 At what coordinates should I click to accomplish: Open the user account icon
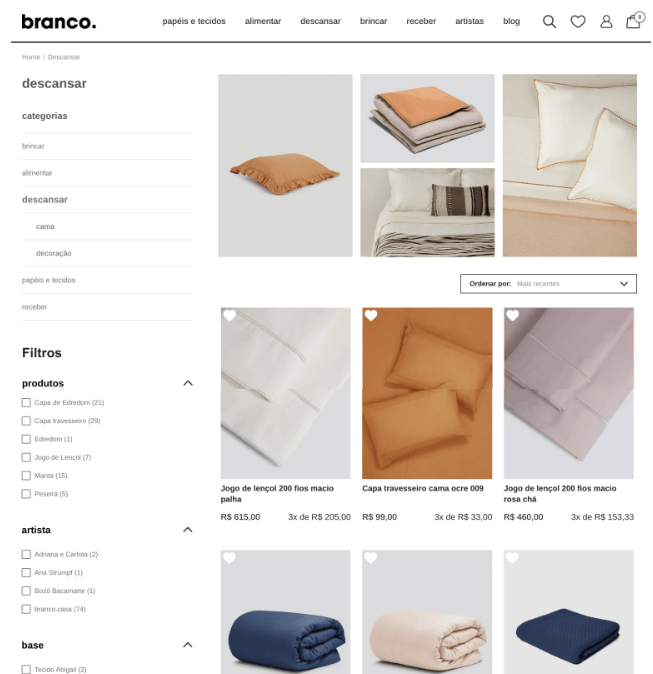point(606,21)
